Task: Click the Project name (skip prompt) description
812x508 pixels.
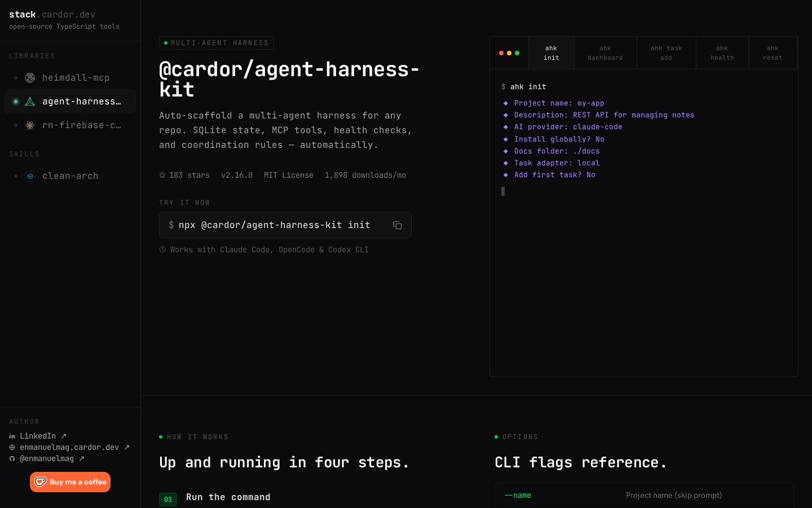Action: point(674,495)
